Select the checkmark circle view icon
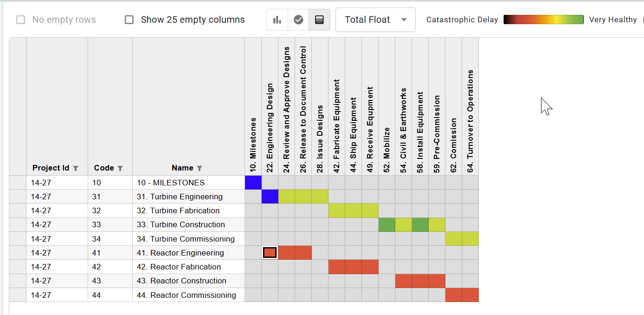 coord(298,20)
